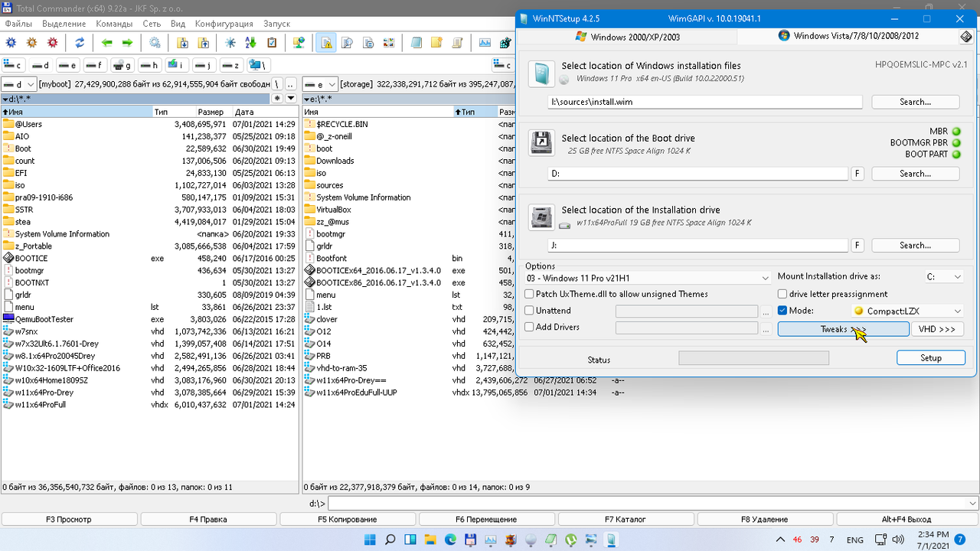Open Compact:LZX mode dropdown
Image resolution: width=980 pixels, height=551 pixels.
[x=907, y=311]
